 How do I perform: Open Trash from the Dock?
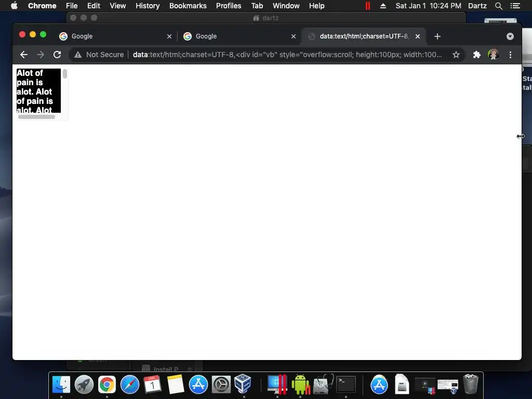[x=471, y=384]
